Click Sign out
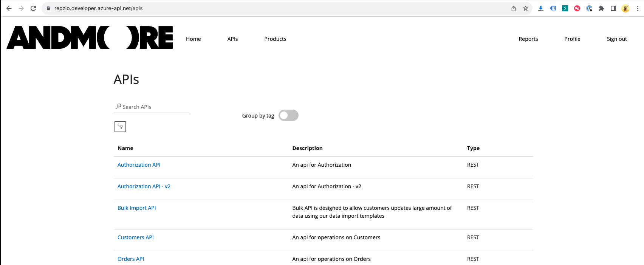Screen dimensions: 644x265 point(617,39)
